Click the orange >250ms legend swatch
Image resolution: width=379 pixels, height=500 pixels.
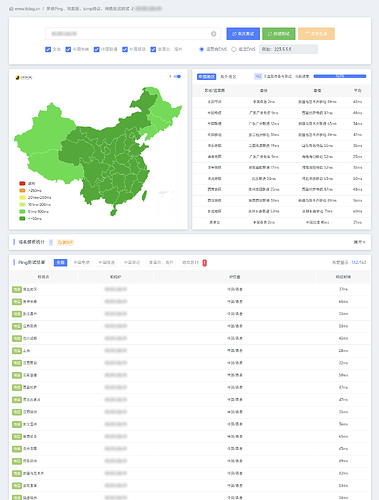[x=22, y=190]
